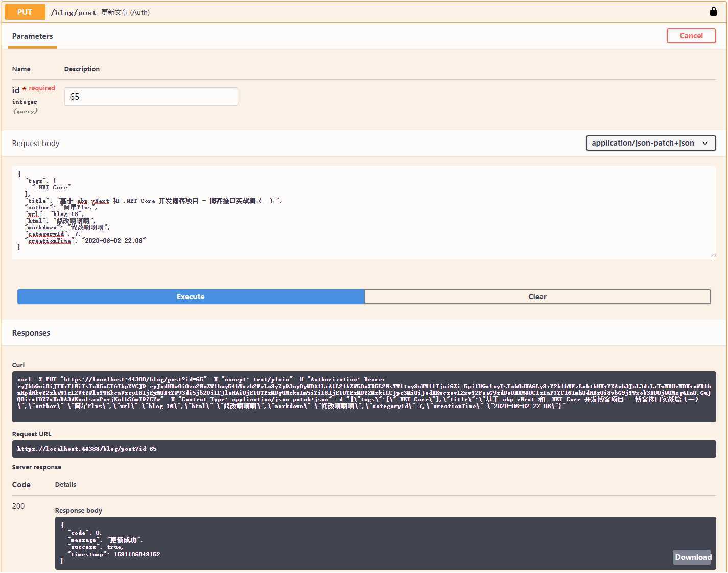Click the Name column header

tap(21, 69)
